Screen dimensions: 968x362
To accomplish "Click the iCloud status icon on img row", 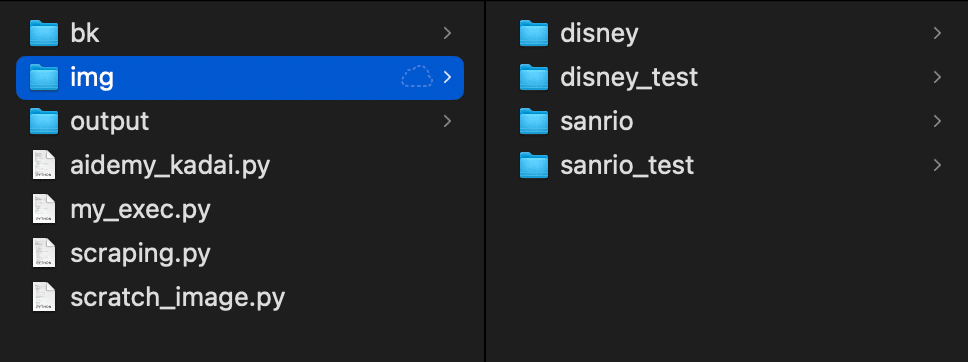I will click(417, 77).
